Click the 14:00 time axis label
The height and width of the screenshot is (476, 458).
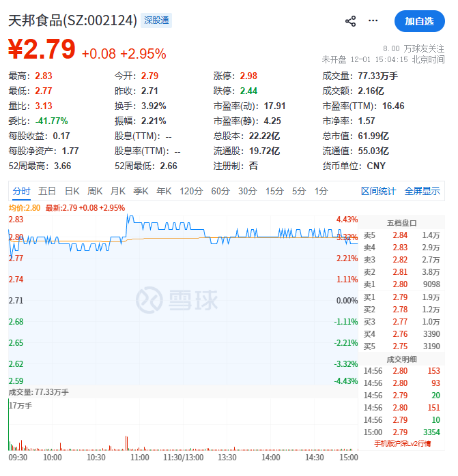point(270,457)
